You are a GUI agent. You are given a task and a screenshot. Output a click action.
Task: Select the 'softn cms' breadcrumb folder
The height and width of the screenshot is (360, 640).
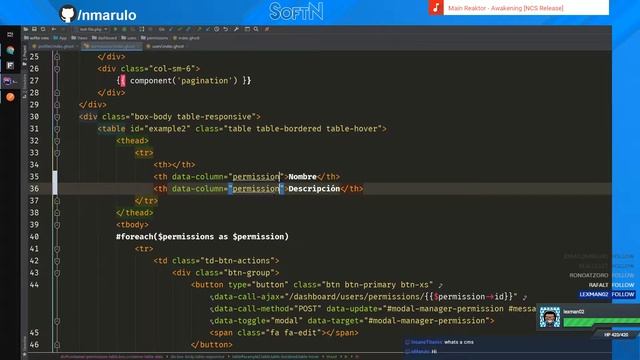[x=37, y=38]
